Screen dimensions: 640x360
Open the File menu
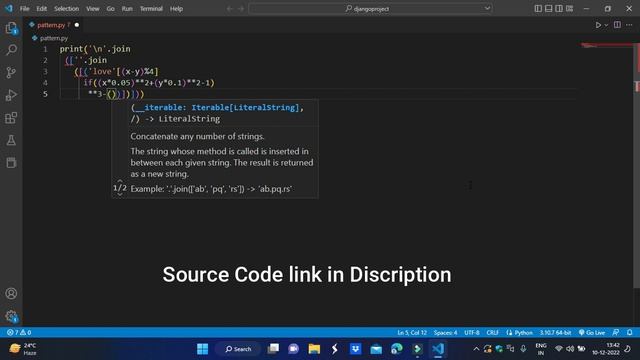click(x=24, y=9)
